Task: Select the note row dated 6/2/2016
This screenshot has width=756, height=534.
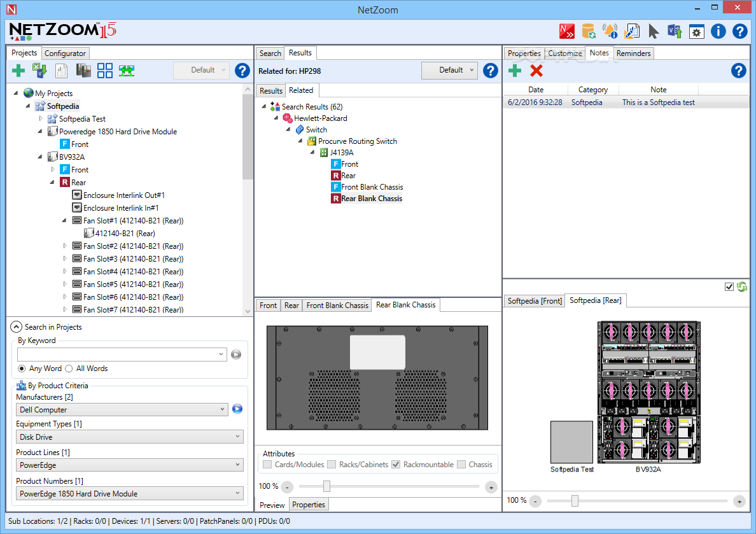Action: click(x=626, y=102)
